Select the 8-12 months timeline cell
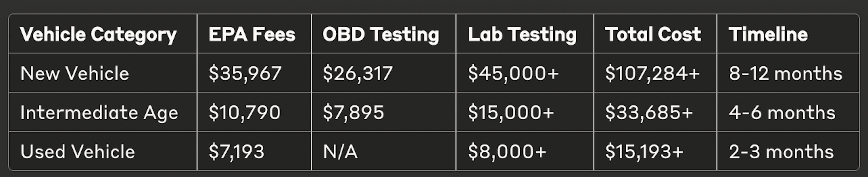868x177 pixels. 785,73
